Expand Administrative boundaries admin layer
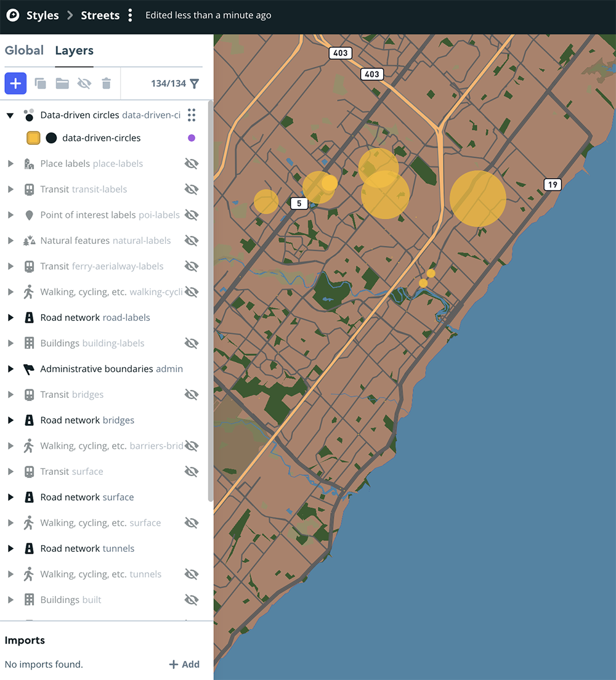The height and width of the screenshot is (680, 616). 10,368
